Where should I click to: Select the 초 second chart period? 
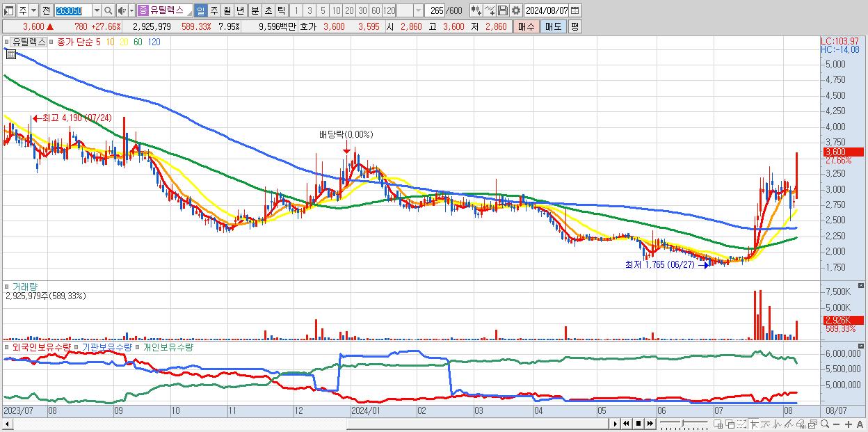[267, 10]
